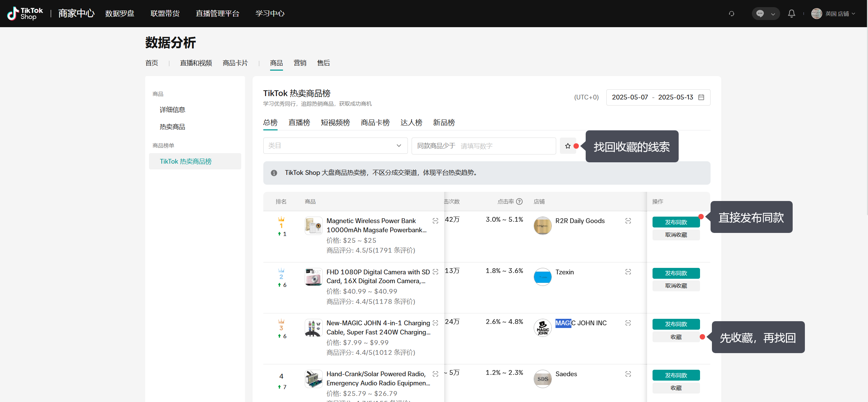Click copy icon beside R2R Daily Goods
This screenshot has height=402, width=868.
click(x=628, y=221)
